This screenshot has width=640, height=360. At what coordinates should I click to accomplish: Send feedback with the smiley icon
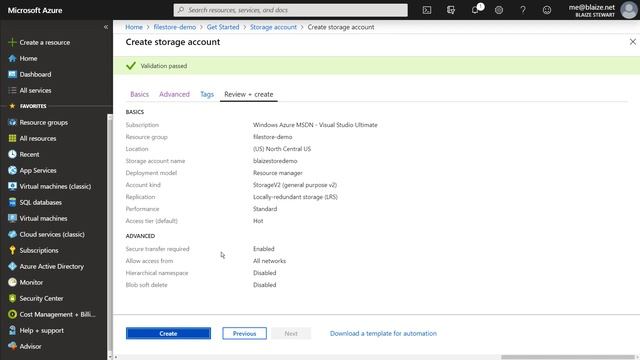coord(547,10)
